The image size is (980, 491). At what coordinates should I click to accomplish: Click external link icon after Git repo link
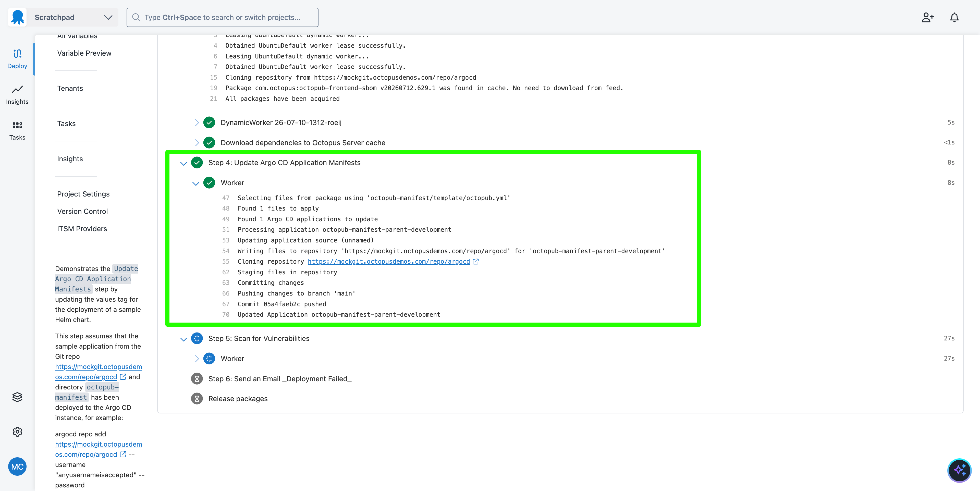click(123, 376)
